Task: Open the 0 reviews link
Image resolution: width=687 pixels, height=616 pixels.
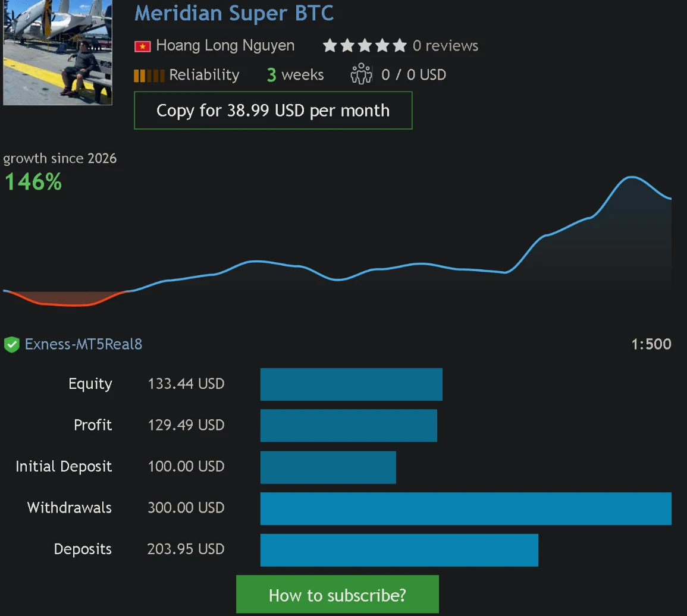Action: pos(445,46)
